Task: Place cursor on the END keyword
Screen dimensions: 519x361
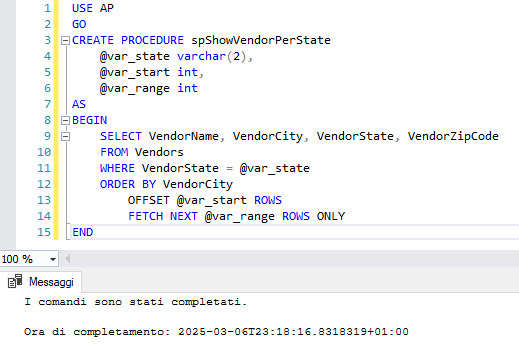Action: coord(83,232)
